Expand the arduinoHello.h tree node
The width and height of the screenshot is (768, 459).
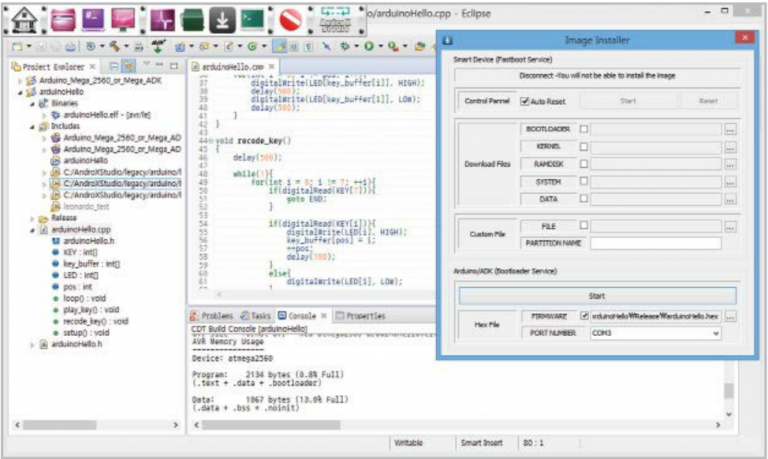click(32, 344)
